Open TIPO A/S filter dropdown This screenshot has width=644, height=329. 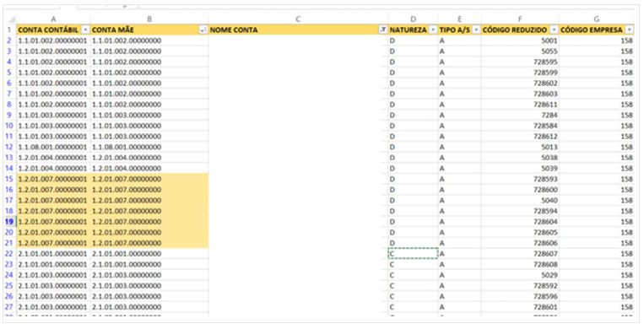point(476,30)
